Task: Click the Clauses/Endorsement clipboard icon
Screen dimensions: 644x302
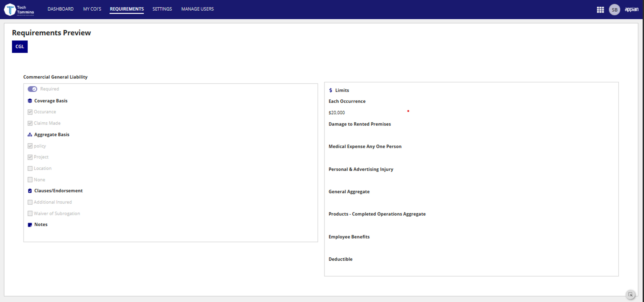Action: (x=30, y=191)
